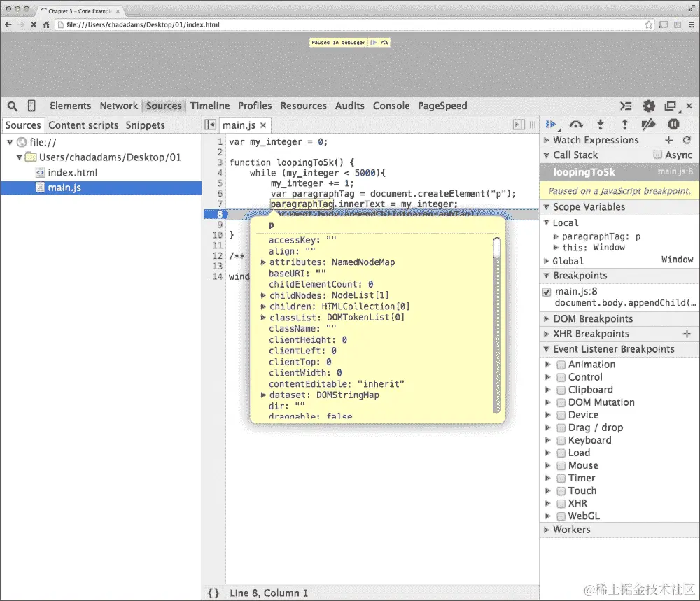Hide the debugger sidebar icon
Viewport: 700px width, 601px height.
[519, 125]
